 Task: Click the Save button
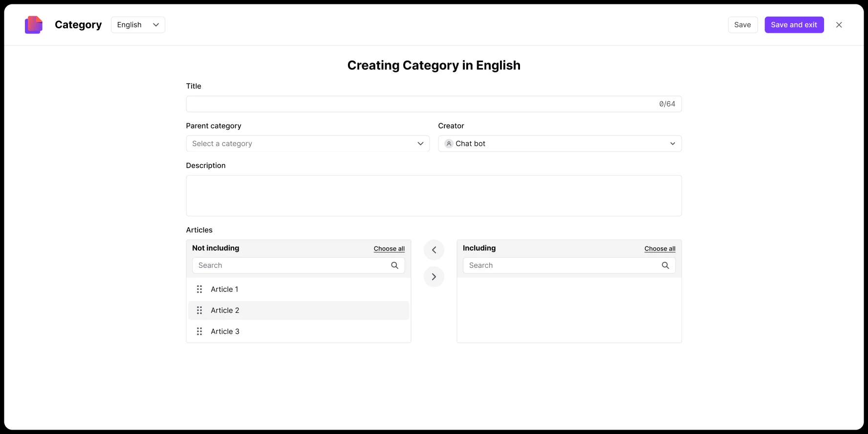tap(742, 25)
